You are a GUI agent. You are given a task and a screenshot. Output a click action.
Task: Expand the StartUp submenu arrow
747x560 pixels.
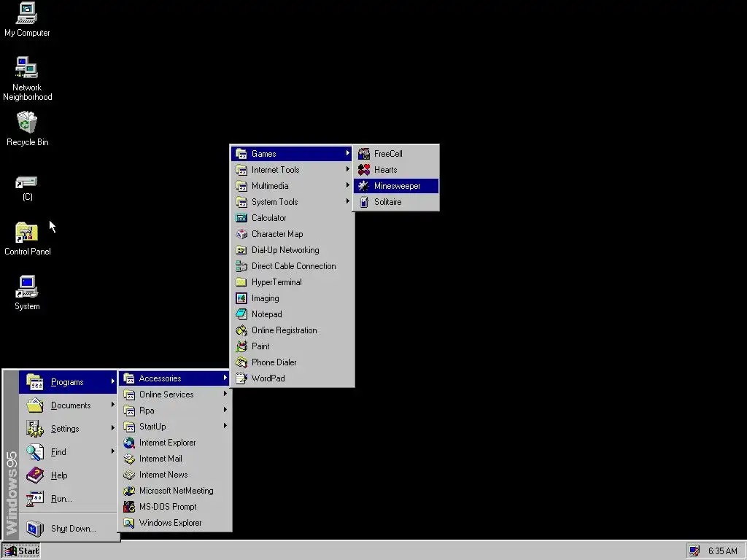(225, 426)
